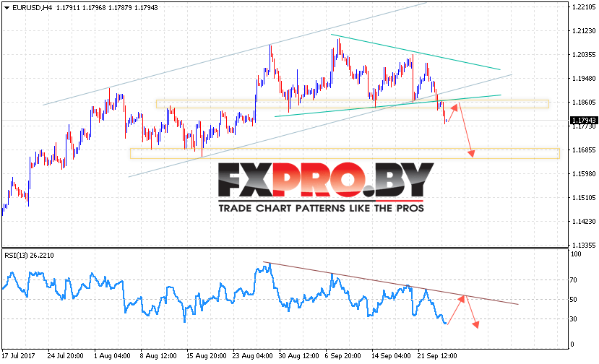
Task: Select the 1.15980 price scale value
Action: coord(584,174)
